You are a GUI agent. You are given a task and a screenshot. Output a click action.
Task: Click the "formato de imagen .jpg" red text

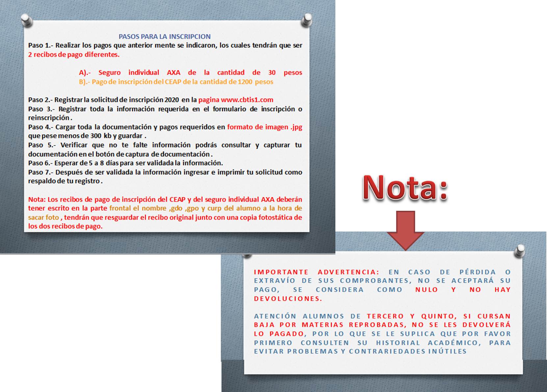[264, 127]
